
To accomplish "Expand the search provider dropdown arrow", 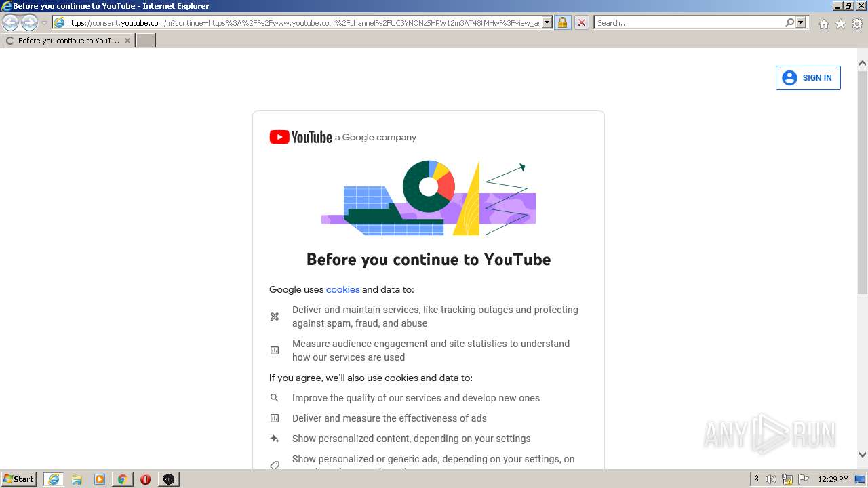I will pos(801,23).
